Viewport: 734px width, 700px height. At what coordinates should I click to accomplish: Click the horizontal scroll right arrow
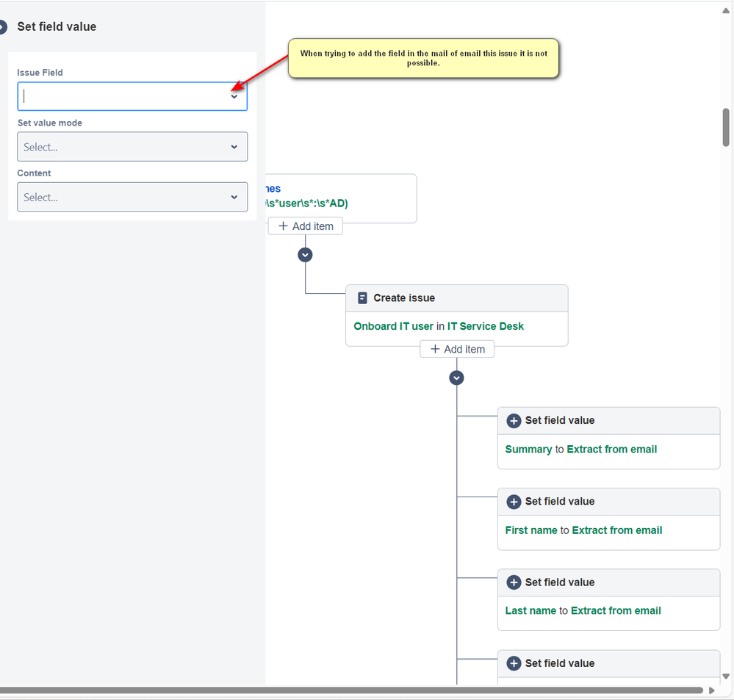click(711, 690)
